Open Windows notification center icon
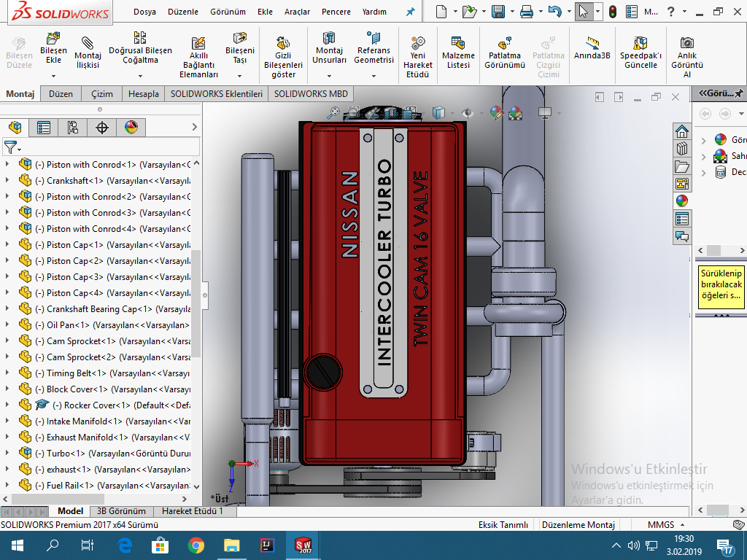 point(724,547)
